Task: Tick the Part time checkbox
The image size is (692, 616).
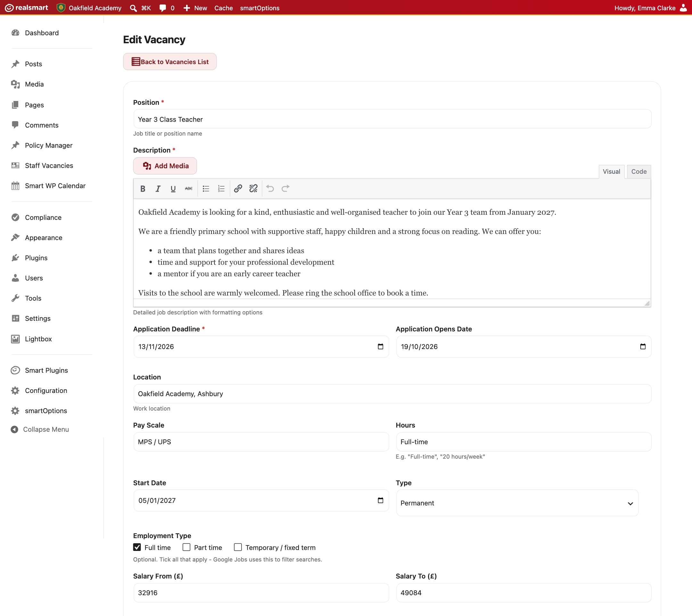Action: tap(186, 547)
